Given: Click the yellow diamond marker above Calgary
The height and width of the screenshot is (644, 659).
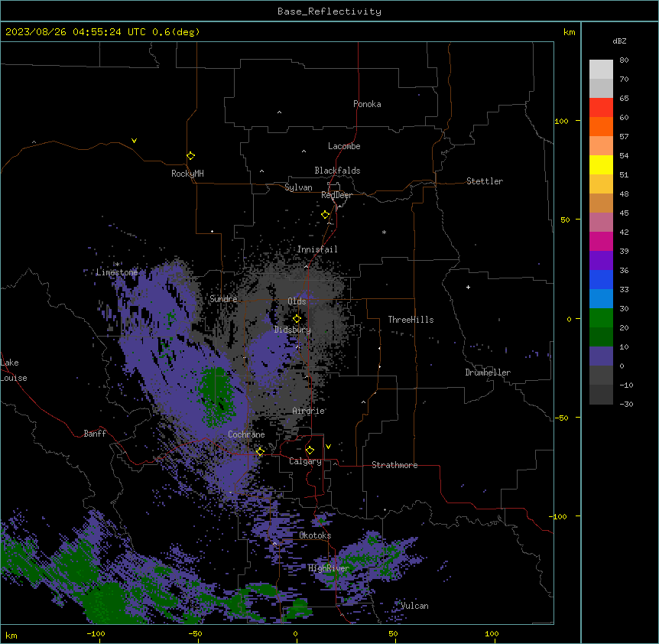Looking at the screenshot, I should pos(310,450).
